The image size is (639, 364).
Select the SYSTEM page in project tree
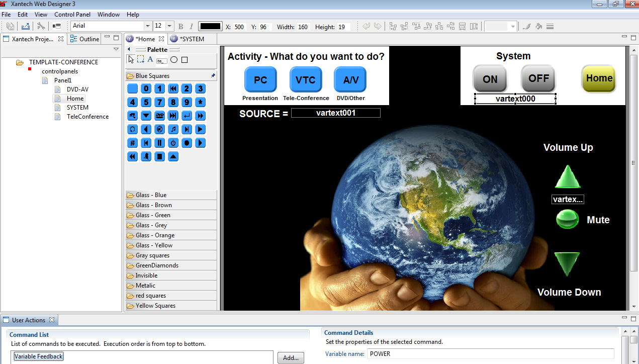click(x=77, y=108)
